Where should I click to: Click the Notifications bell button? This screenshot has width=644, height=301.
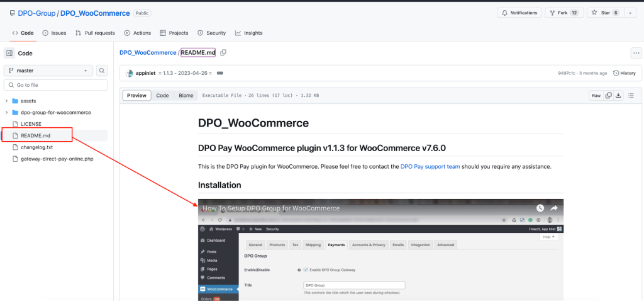pyautogui.click(x=519, y=13)
